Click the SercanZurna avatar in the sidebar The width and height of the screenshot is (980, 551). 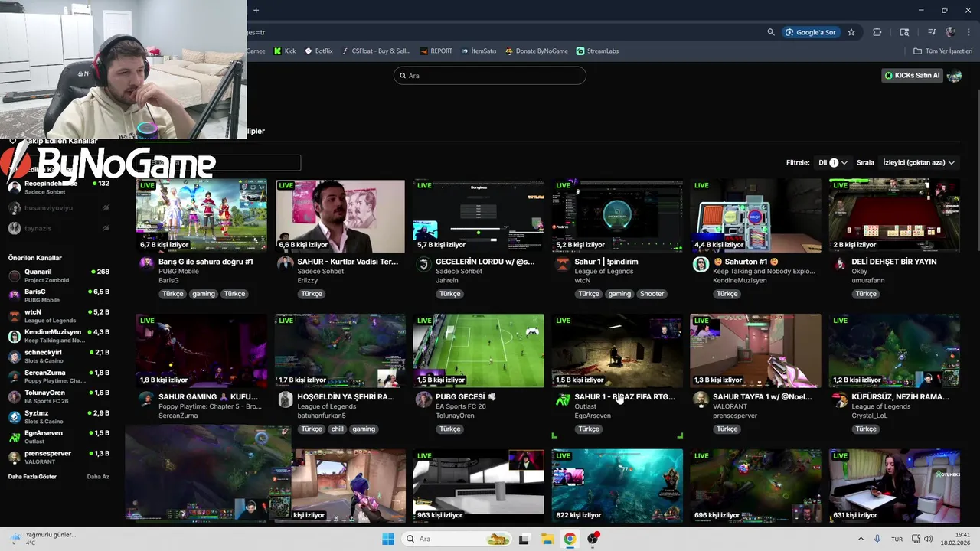15,377
